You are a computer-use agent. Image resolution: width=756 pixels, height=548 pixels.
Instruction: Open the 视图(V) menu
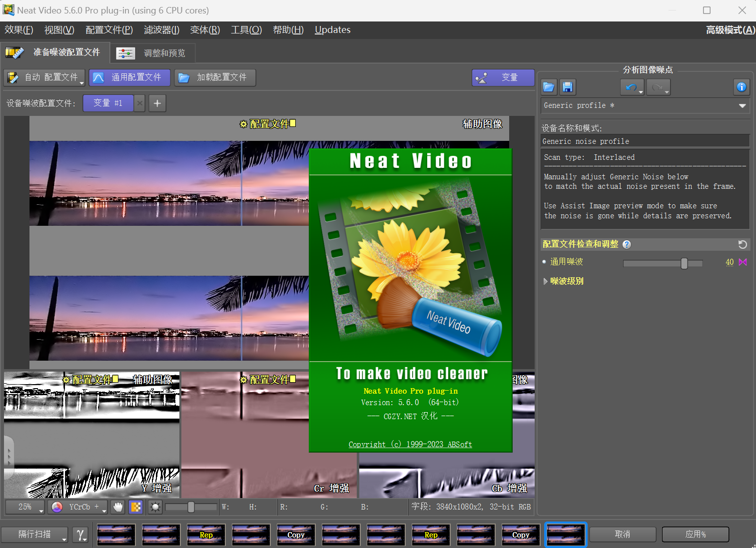(x=59, y=30)
